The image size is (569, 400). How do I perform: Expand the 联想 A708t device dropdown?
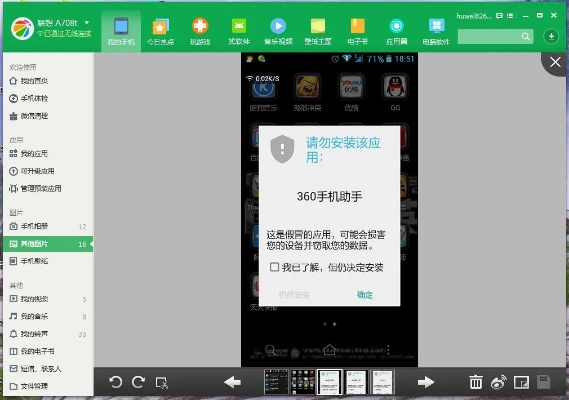click(x=87, y=23)
